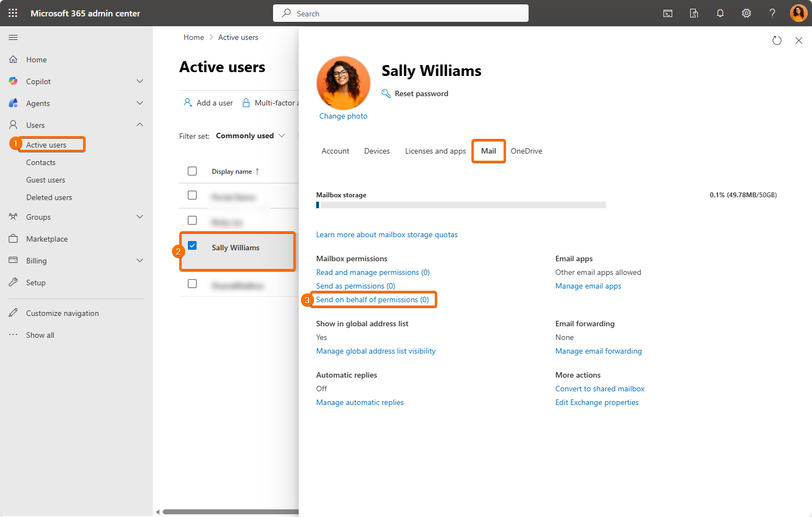Screen dimensions: 812x517
Task: Click the Reset password key icon
Action: click(386, 93)
